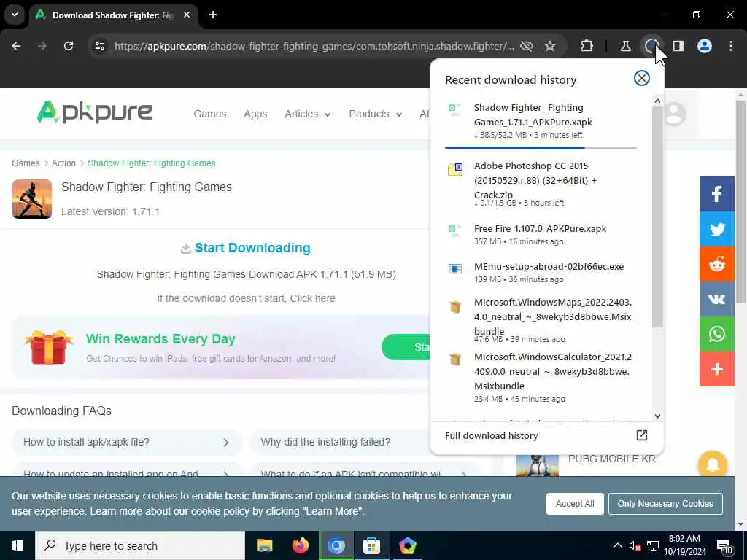The width and height of the screenshot is (747, 560).
Task: Click the third-party cookies eye icon
Action: [527, 46]
